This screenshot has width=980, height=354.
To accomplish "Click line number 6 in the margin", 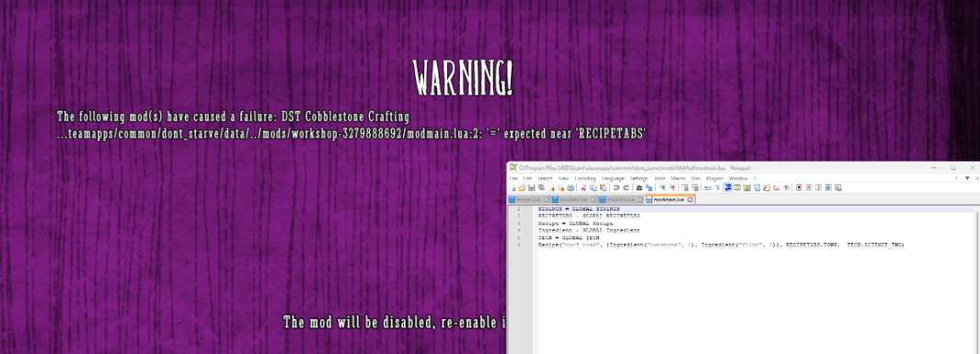I will pyautogui.click(x=519, y=245).
